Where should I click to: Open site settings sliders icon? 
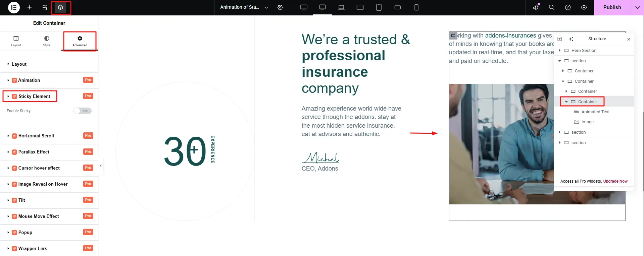[x=45, y=7]
